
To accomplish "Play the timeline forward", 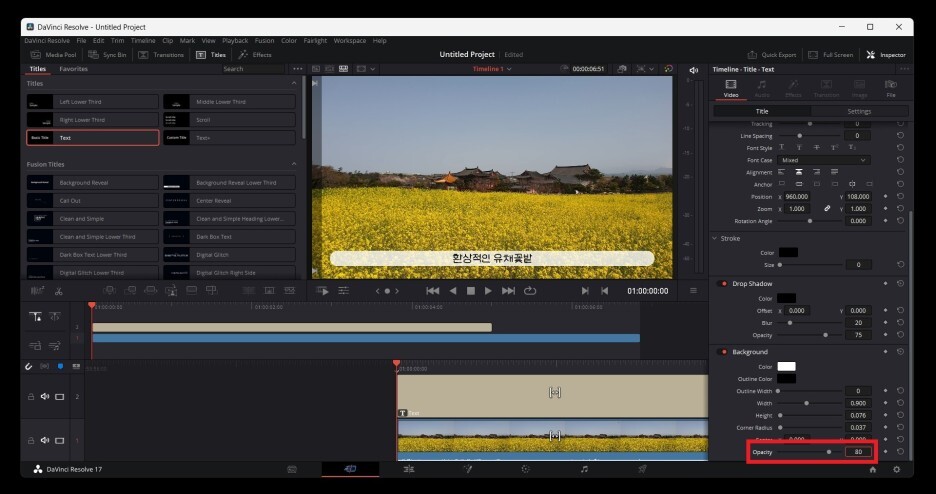I will coord(488,291).
